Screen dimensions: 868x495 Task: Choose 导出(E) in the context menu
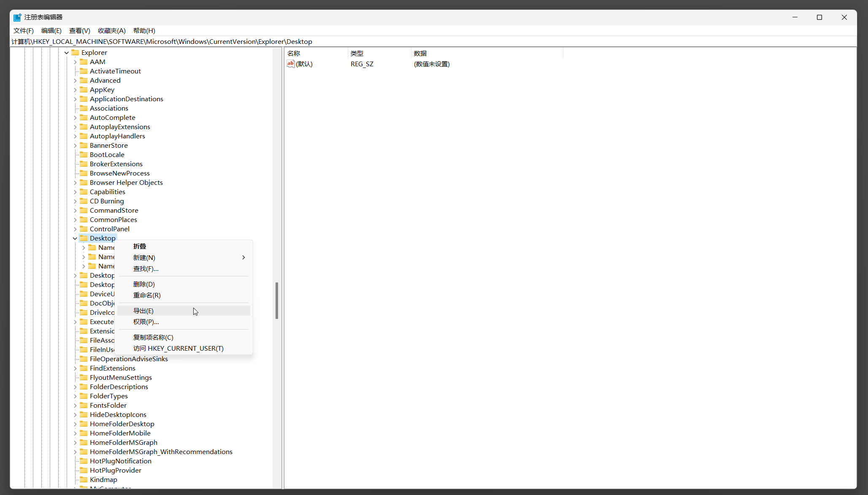(x=184, y=311)
